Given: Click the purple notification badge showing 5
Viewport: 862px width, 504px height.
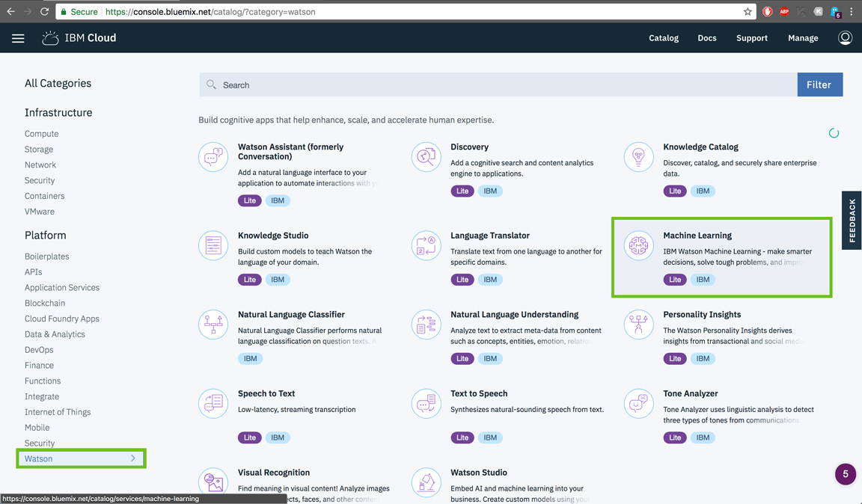Looking at the screenshot, I should click(846, 474).
